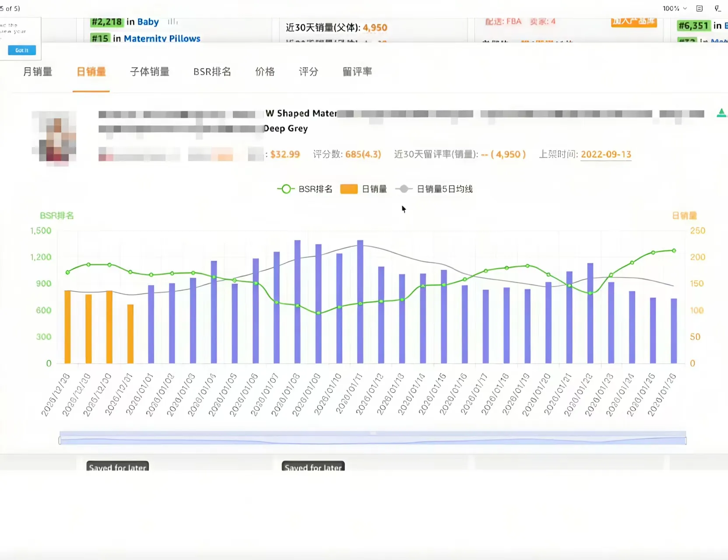728x560 pixels.
Task: Click the 2022-09-13 listing date link
Action: pyautogui.click(x=605, y=155)
